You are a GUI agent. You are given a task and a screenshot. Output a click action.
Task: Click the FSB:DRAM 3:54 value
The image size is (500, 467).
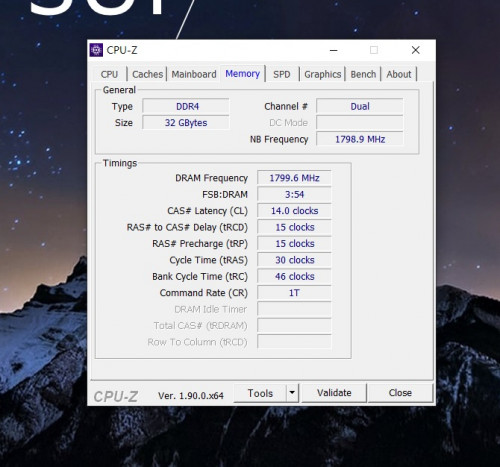pyautogui.click(x=294, y=194)
